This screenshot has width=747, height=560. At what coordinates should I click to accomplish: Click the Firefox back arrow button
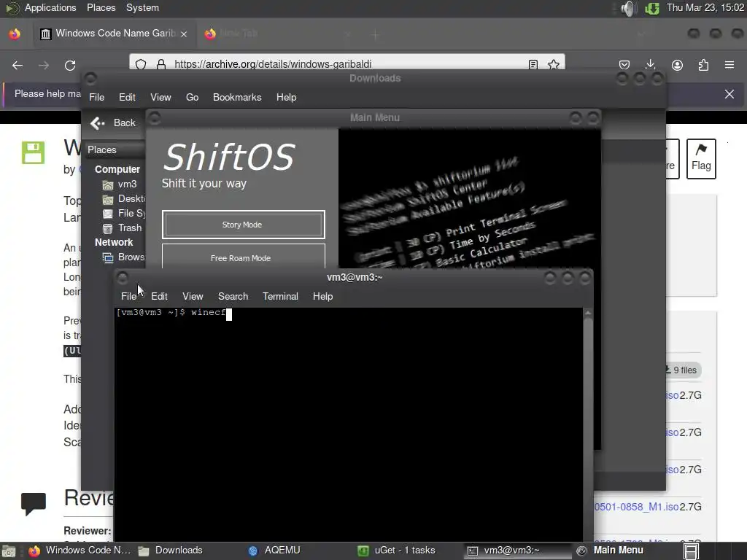pos(18,65)
